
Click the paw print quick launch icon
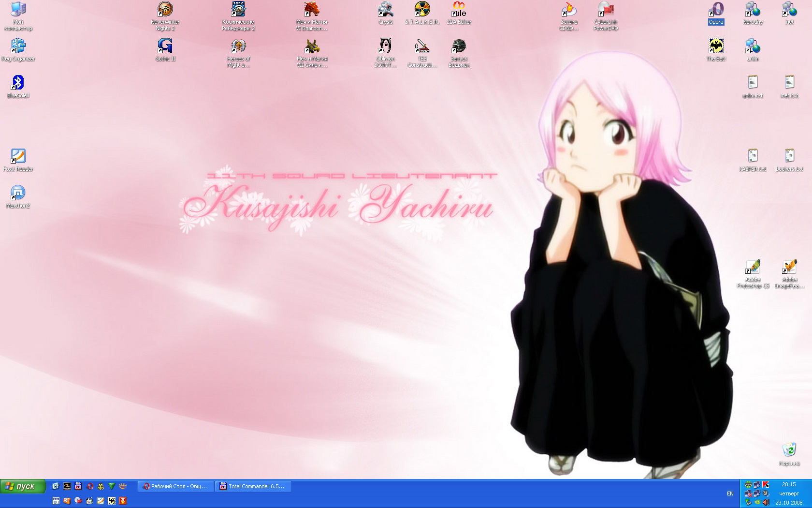point(123,486)
